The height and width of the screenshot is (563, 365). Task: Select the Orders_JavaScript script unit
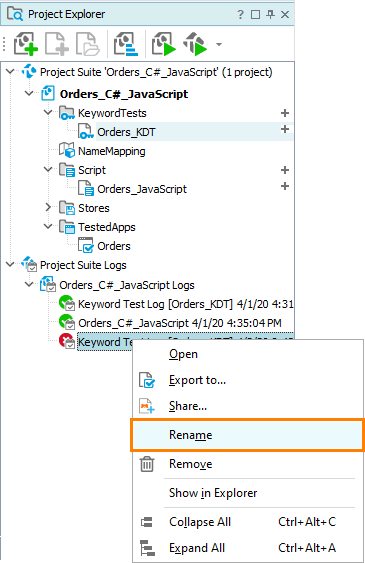142,189
